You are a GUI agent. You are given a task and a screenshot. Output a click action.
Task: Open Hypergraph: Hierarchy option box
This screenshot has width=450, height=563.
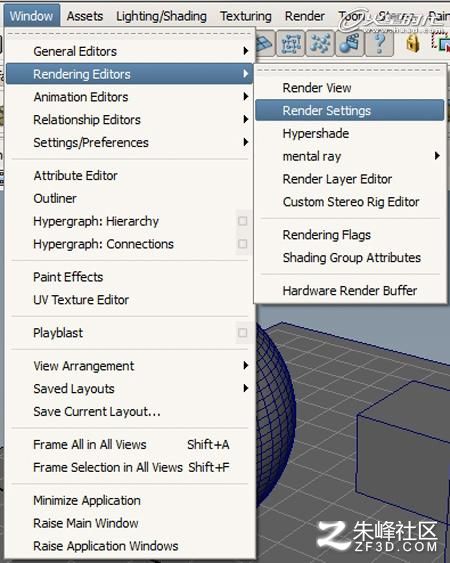pos(243,221)
